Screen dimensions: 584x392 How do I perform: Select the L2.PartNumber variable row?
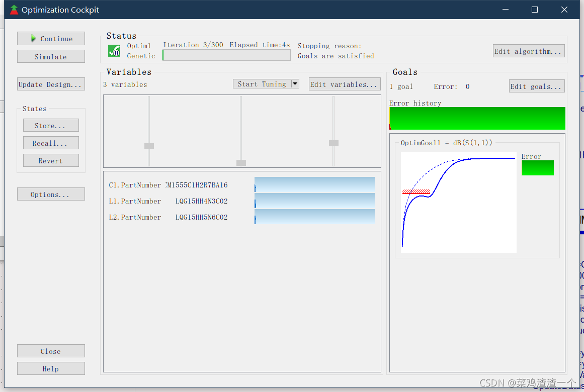(x=242, y=217)
